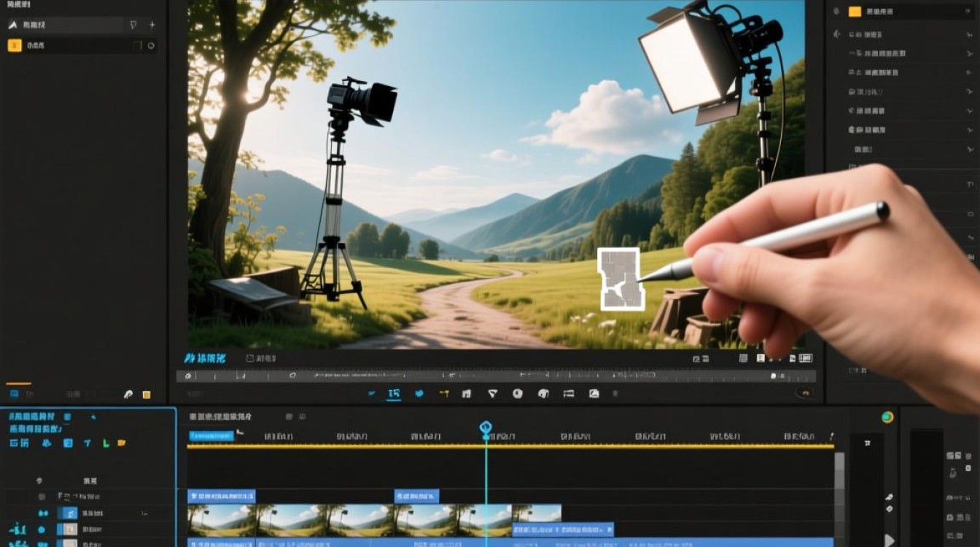Click the blue bird icon in preview toolbar

419,394
